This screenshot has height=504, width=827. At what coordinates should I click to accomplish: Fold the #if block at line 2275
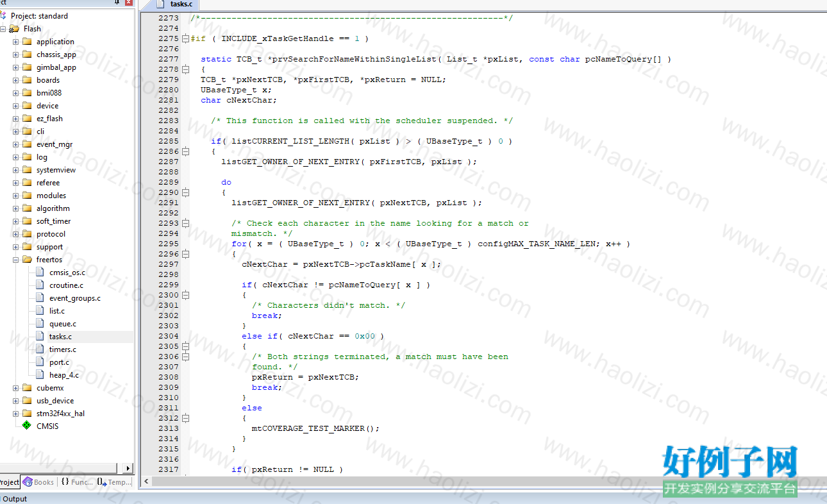click(185, 38)
